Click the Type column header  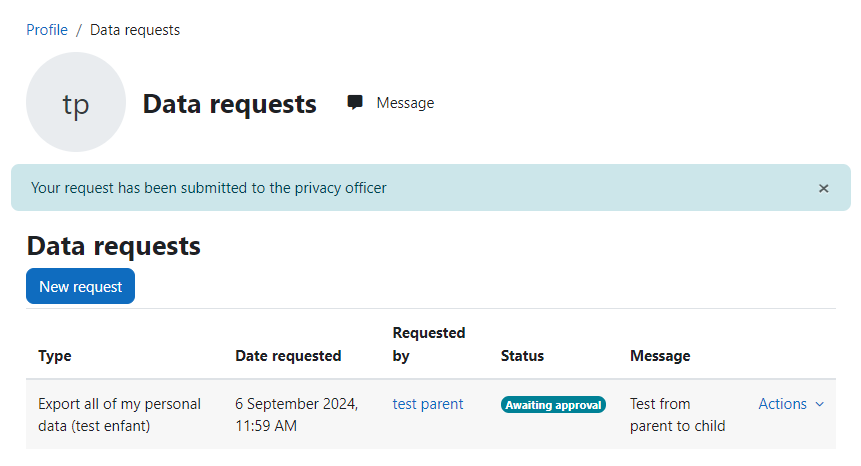(55, 356)
